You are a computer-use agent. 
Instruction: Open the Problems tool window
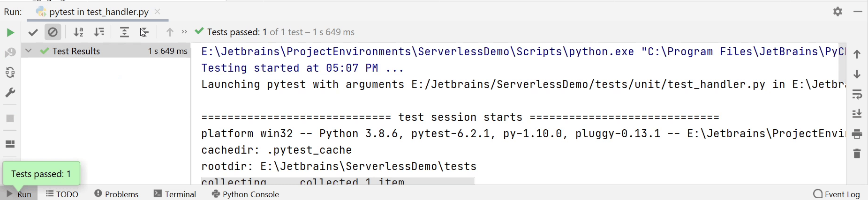(x=116, y=194)
